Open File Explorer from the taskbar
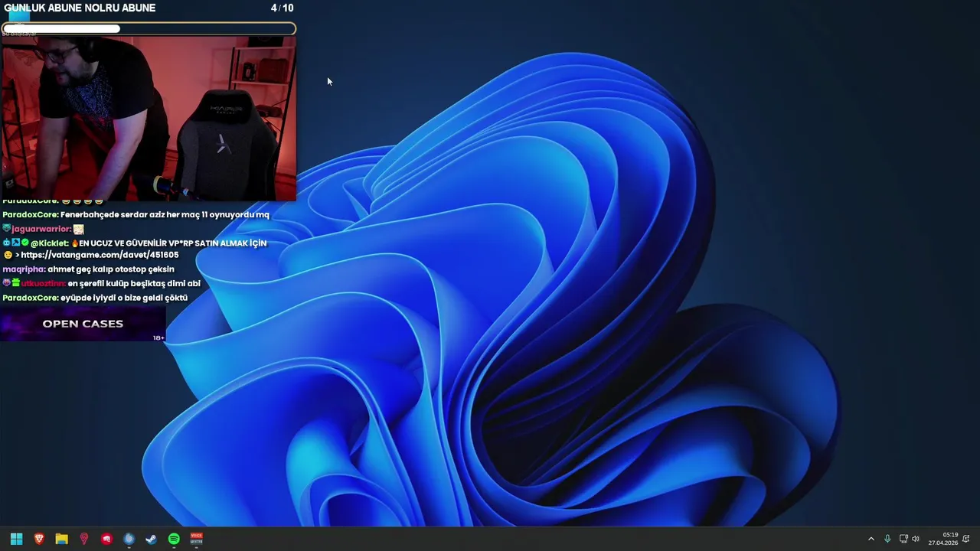This screenshot has width=980, height=551. click(x=61, y=539)
